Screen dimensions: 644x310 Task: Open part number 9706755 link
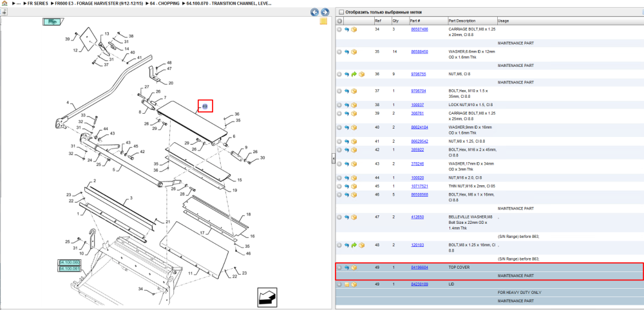[418, 74]
